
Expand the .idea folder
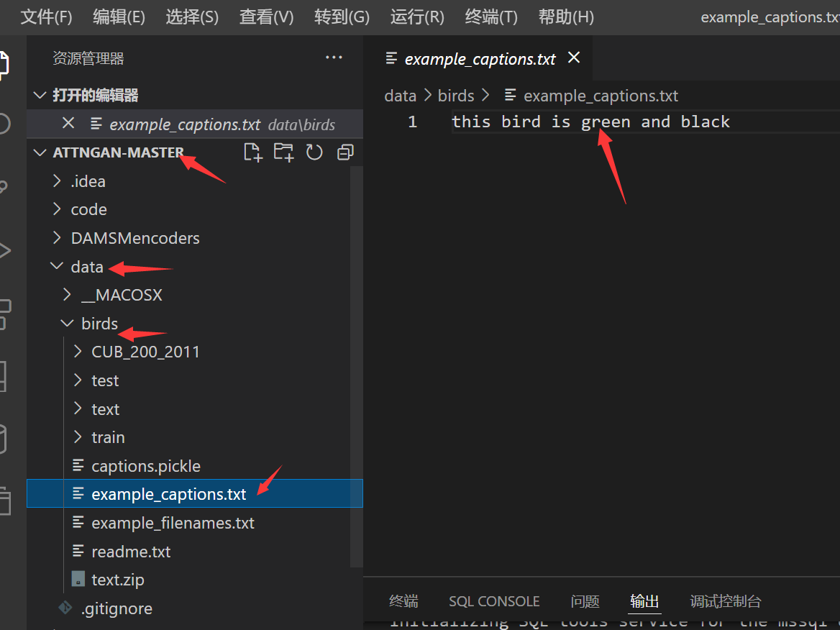[x=57, y=181]
